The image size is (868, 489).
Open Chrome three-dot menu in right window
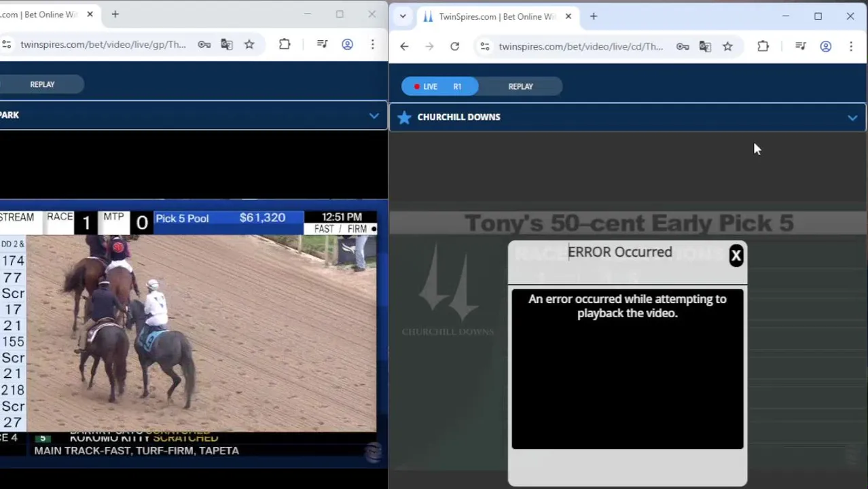[x=851, y=46]
